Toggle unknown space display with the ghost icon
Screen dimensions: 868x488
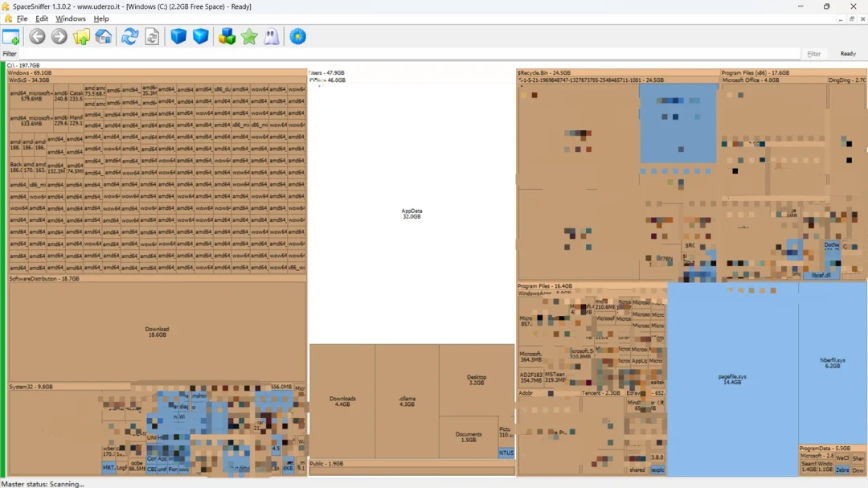(x=272, y=37)
